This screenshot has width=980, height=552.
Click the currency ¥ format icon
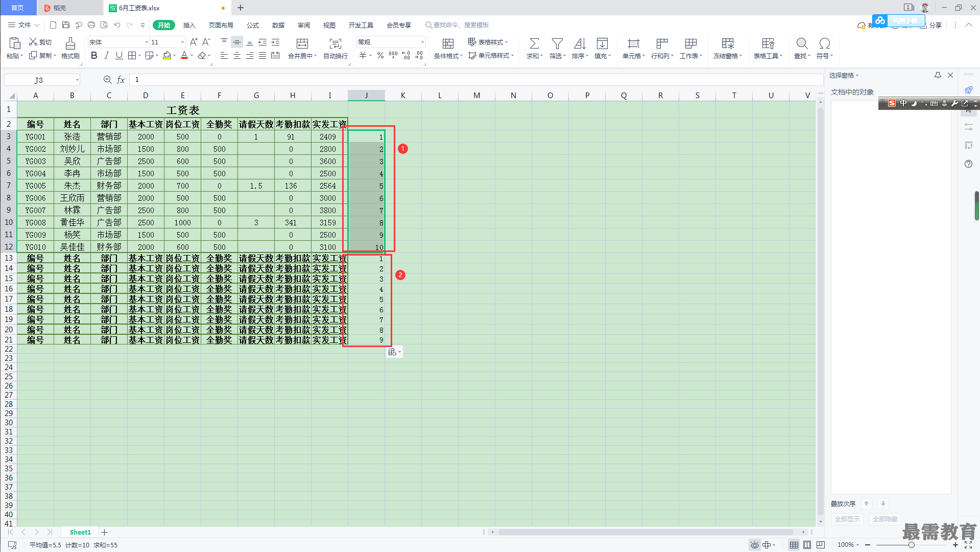pos(363,56)
